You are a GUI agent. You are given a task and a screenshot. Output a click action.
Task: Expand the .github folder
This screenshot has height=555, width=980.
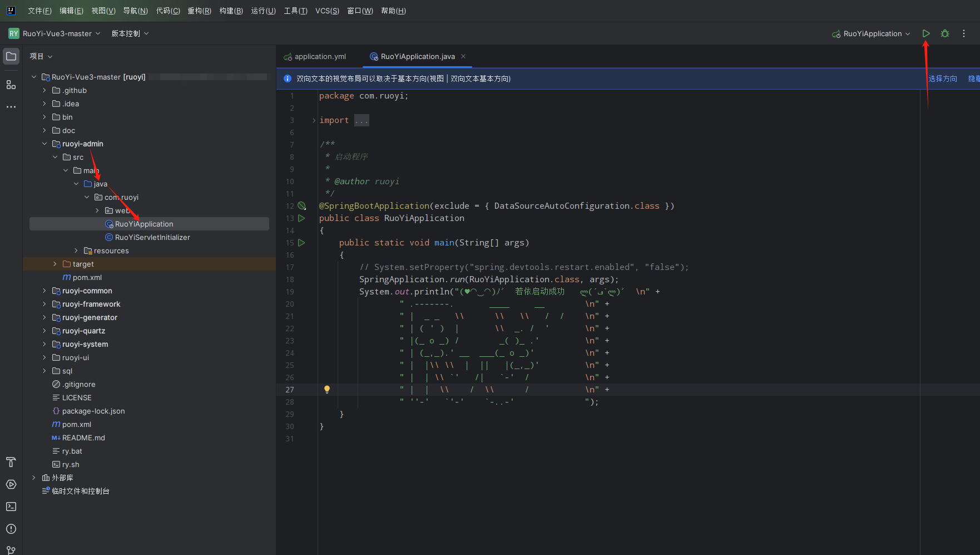(44, 90)
